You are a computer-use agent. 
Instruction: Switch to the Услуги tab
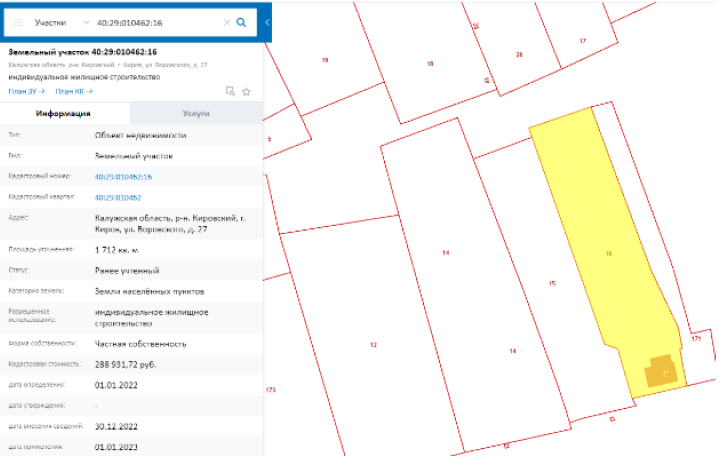[x=196, y=113]
